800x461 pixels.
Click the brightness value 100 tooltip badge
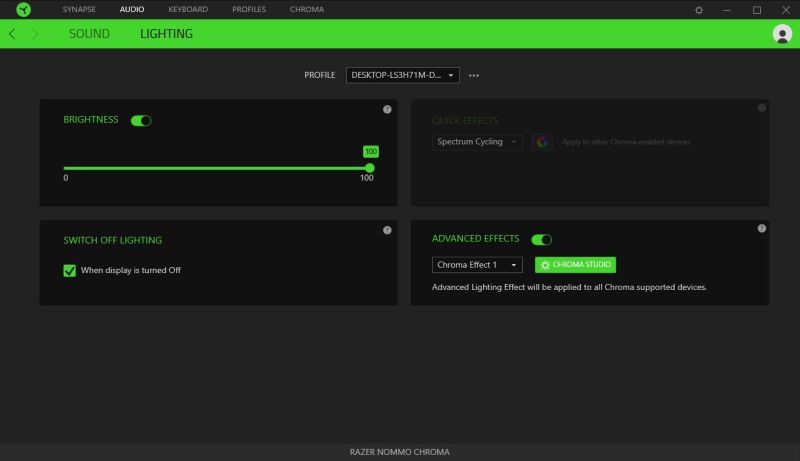[371, 151]
